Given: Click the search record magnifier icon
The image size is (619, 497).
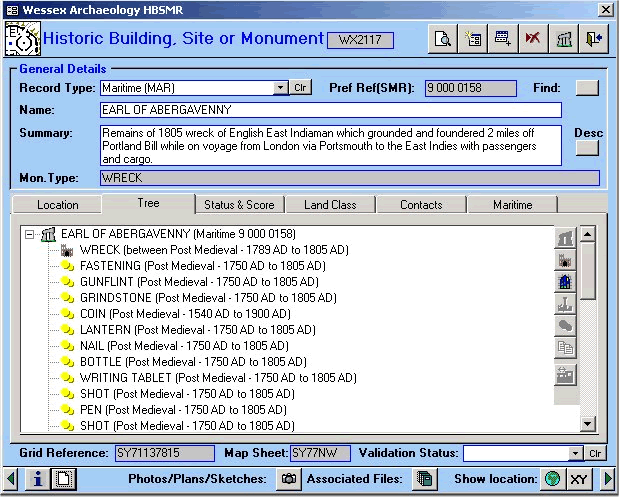Looking at the screenshot, I should click(x=442, y=40).
